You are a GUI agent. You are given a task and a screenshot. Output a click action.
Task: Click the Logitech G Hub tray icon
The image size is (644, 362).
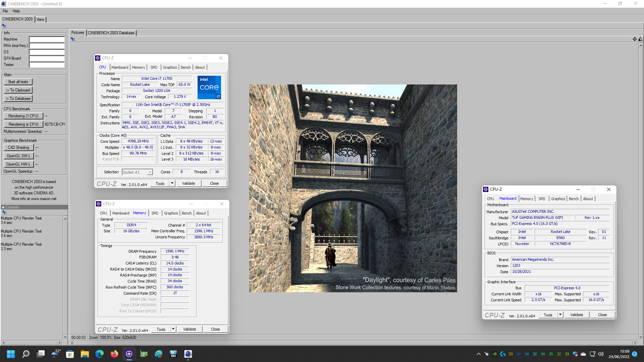pyautogui.click(x=502, y=354)
